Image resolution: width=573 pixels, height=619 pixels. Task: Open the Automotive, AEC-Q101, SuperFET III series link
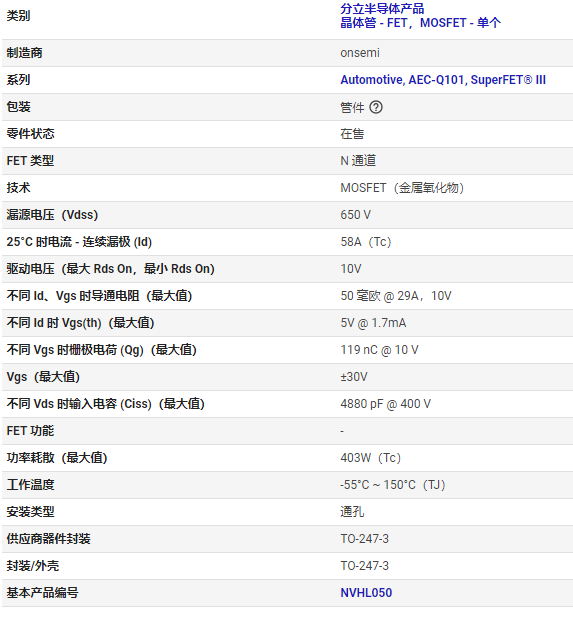[443, 80]
